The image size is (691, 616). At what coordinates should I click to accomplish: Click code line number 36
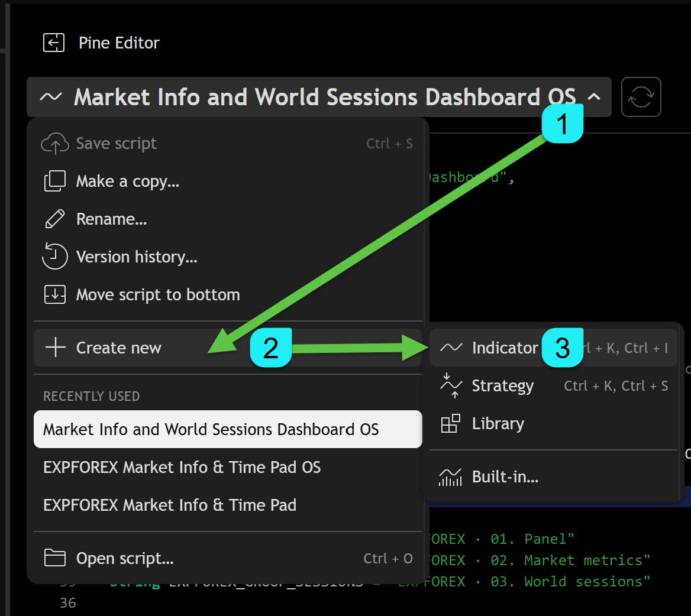[68, 603]
